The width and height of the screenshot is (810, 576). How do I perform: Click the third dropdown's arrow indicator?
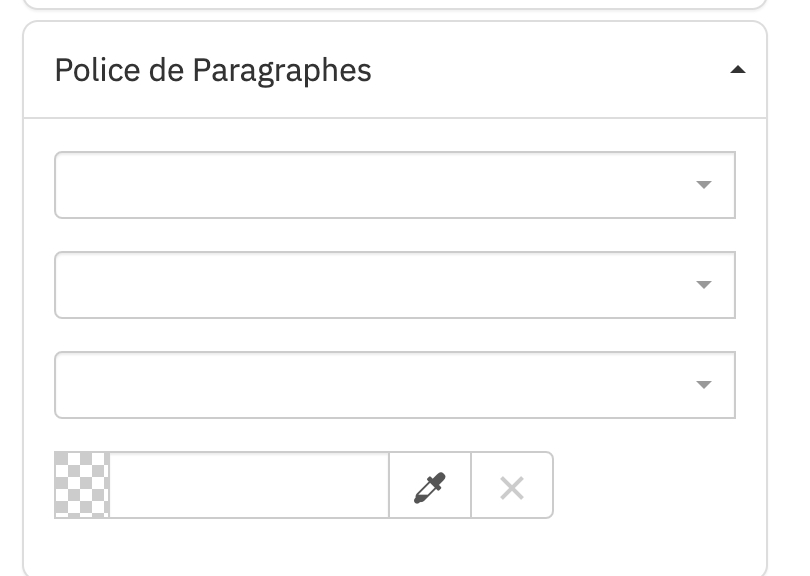(x=703, y=385)
